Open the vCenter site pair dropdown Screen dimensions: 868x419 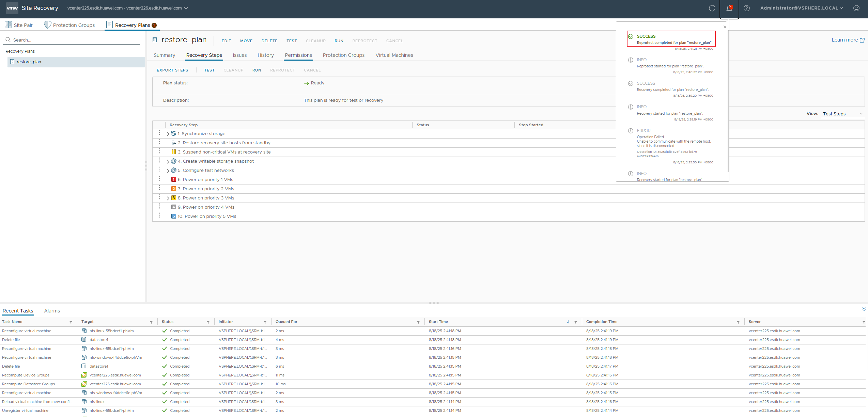[x=128, y=8]
